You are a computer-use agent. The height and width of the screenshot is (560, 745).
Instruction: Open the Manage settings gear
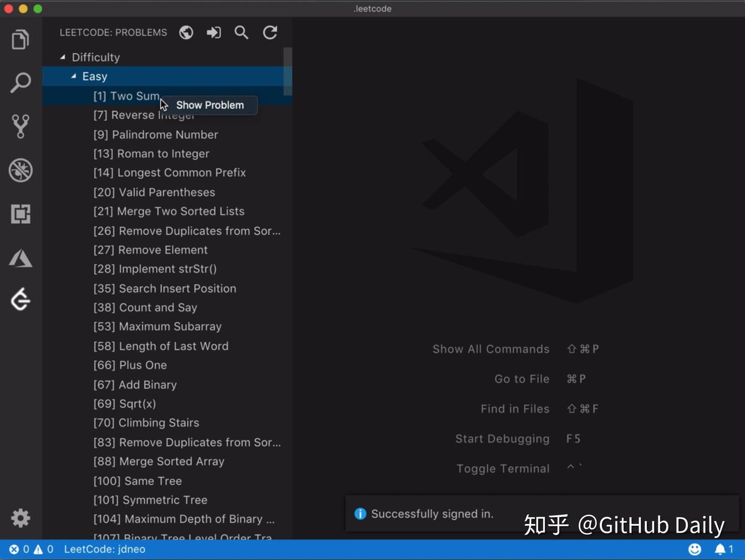20,518
